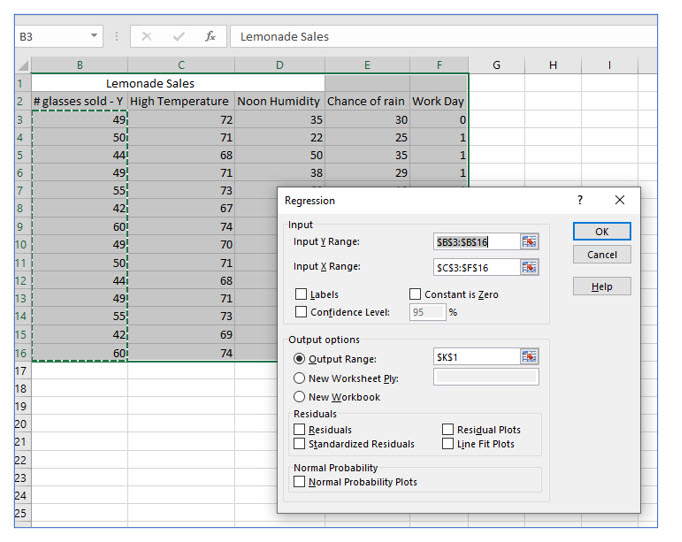
Task: Click the Chance of rain header cell
Action: pyautogui.click(x=367, y=101)
